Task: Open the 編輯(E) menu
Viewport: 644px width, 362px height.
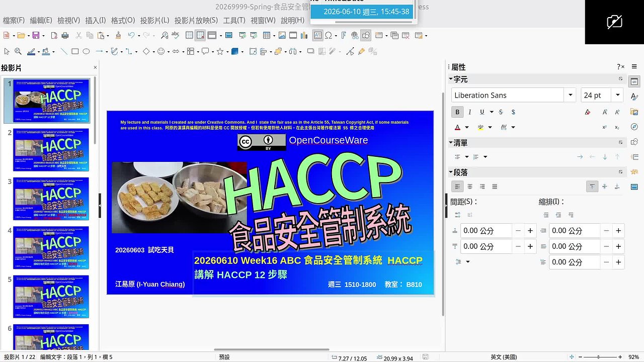Action: pos(41,20)
